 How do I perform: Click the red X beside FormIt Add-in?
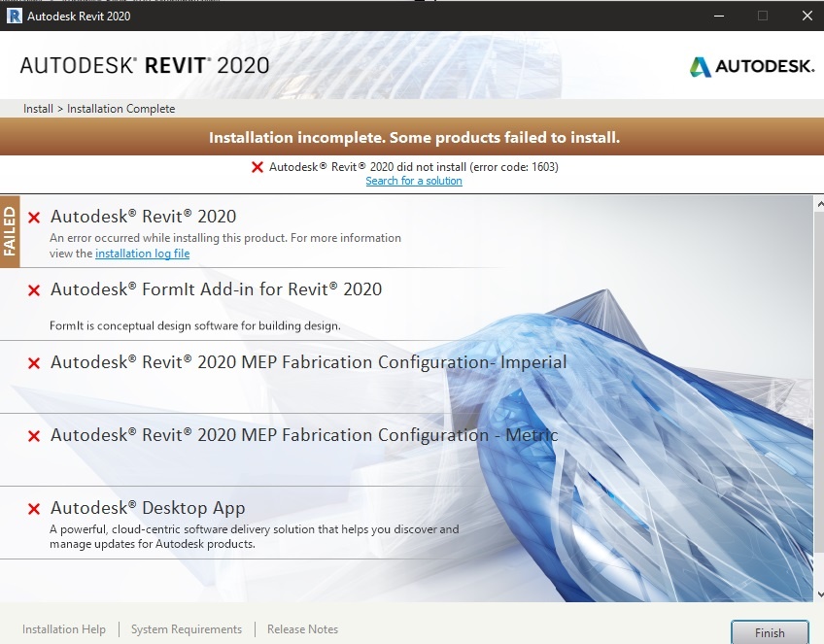(34, 290)
